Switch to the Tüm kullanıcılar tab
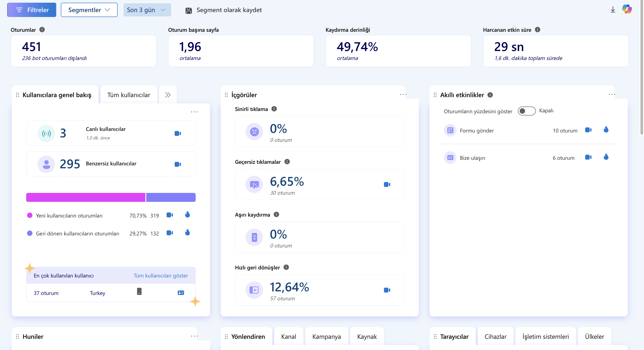This screenshot has height=350, width=644. (129, 95)
